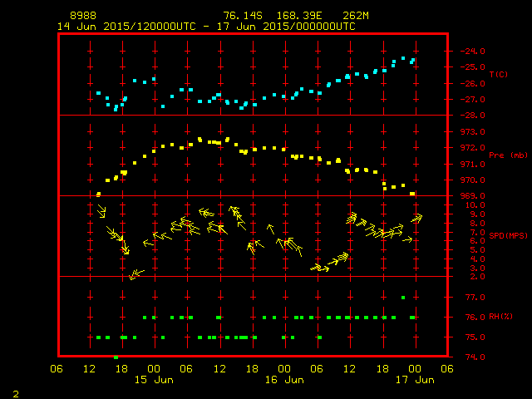
Task: Click the 10.0 wind speed tick value
Action: point(475,205)
